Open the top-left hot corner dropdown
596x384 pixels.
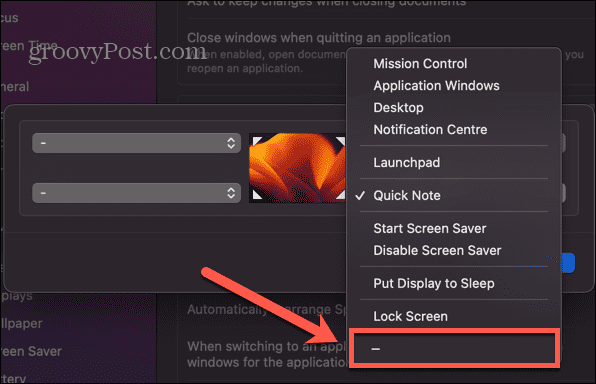coord(136,143)
